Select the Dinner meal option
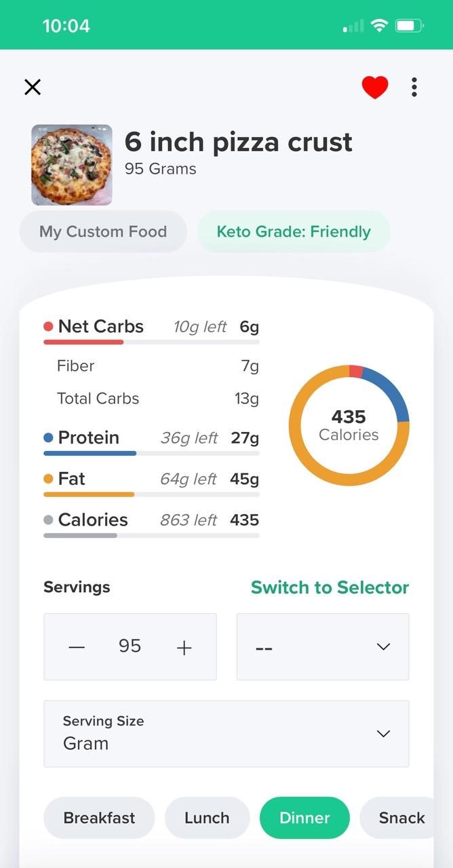 pos(304,818)
